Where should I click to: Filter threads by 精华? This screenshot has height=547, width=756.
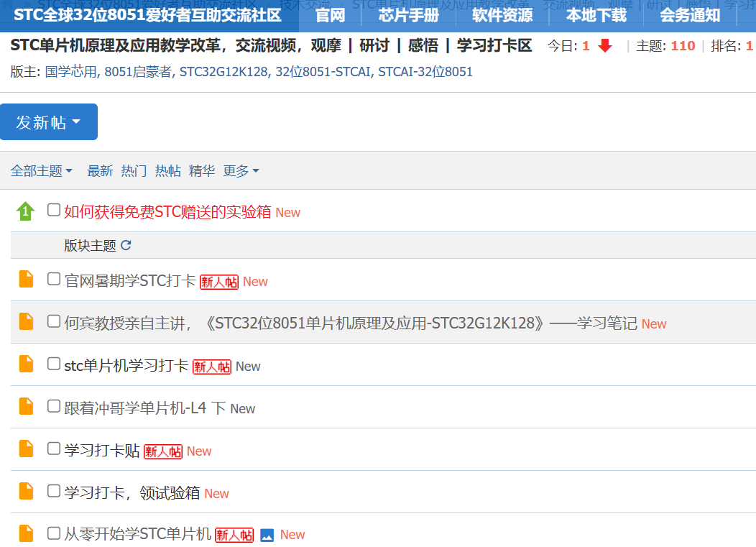[x=202, y=171]
